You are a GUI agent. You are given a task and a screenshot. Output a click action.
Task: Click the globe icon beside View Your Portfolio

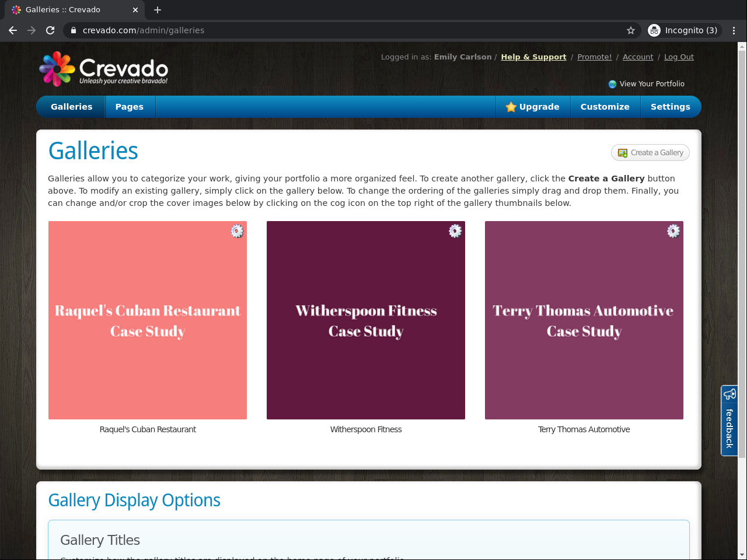pos(612,84)
